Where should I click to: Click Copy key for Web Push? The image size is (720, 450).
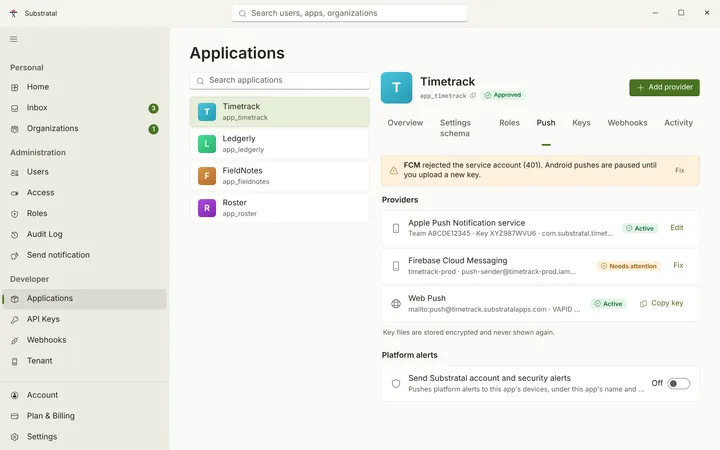coord(662,303)
